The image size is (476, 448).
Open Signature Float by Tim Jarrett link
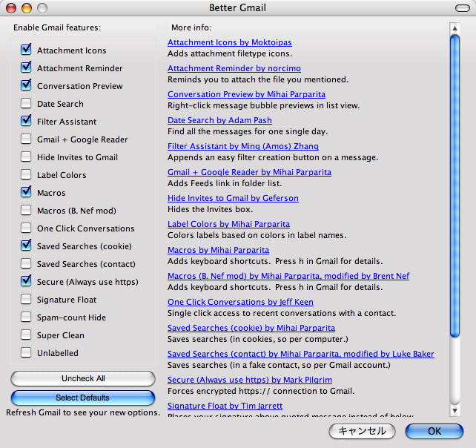click(x=225, y=406)
